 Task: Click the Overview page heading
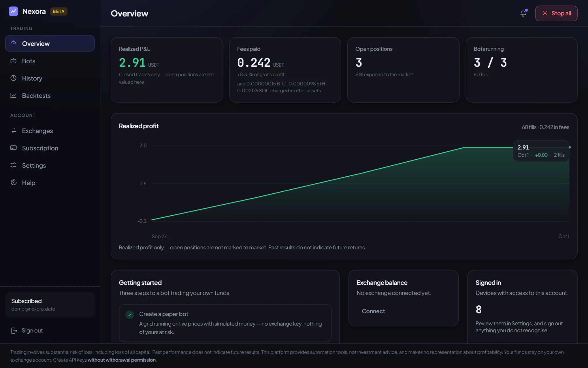tap(129, 13)
